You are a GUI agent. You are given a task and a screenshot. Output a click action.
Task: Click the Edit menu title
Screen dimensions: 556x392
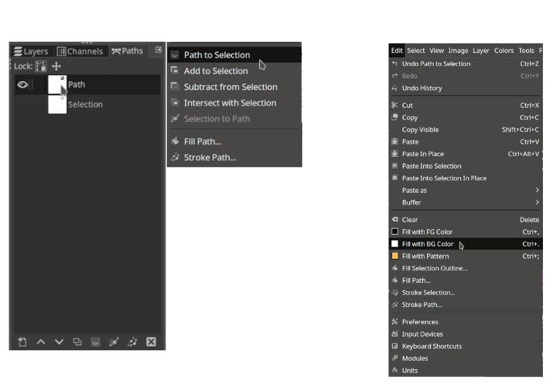(x=397, y=51)
